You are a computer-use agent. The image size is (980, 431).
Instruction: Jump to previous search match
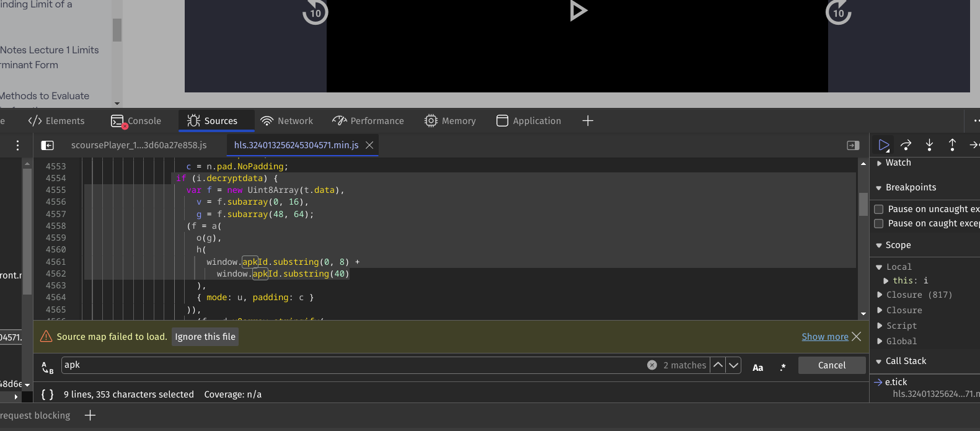coord(718,365)
